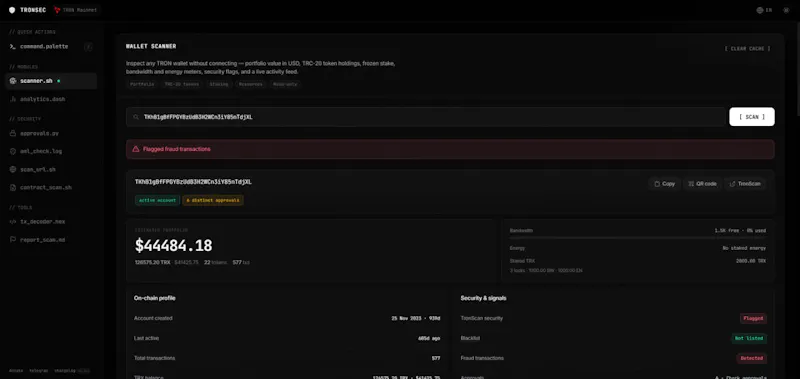Click the [ SCAN ] button

(x=752, y=117)
